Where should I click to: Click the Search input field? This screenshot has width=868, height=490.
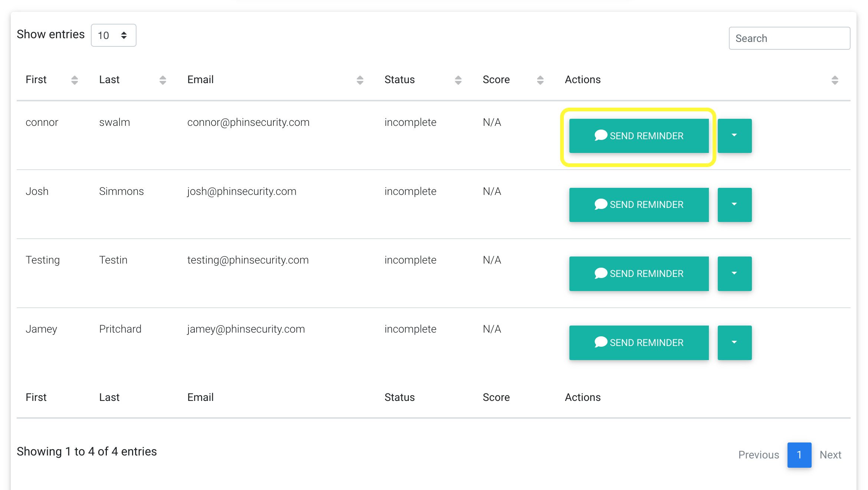789,38
